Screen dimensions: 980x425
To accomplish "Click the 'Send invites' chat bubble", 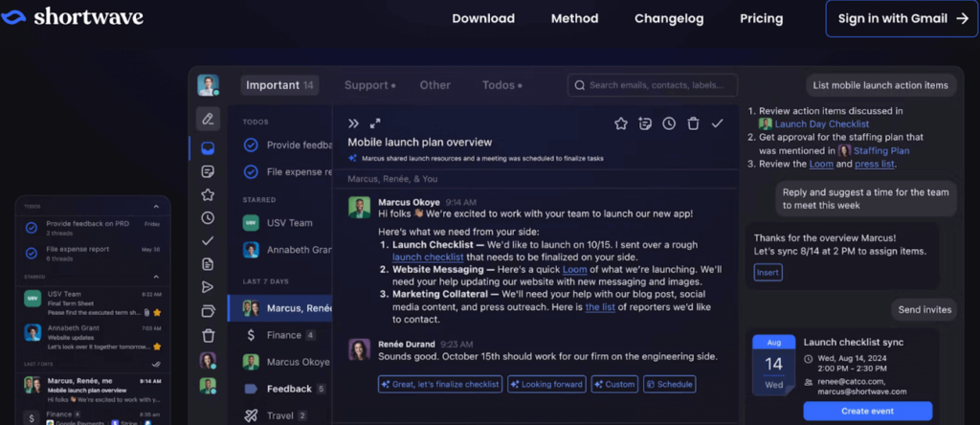I will 924,309.
